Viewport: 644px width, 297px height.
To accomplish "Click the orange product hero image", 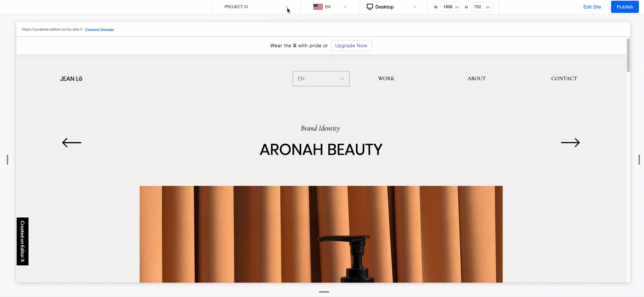I will click(321, 234).
